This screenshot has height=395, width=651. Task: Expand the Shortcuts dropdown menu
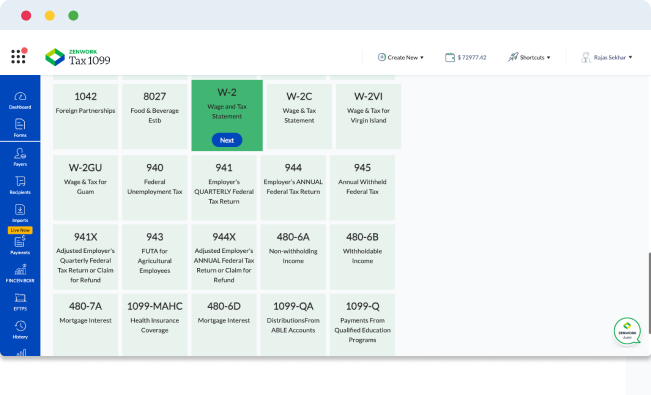pyautogui.click(x=529, y=57)
